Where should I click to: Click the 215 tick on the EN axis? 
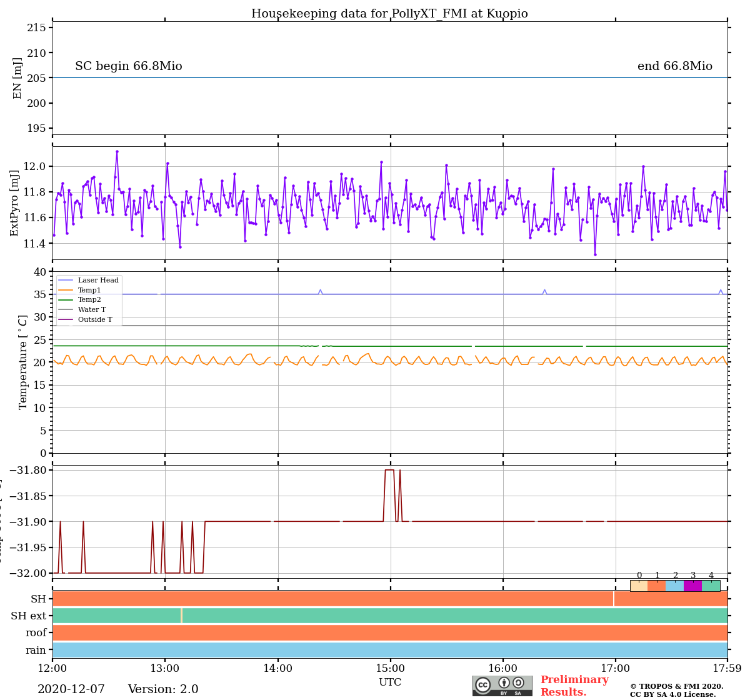tap(36, 27)
